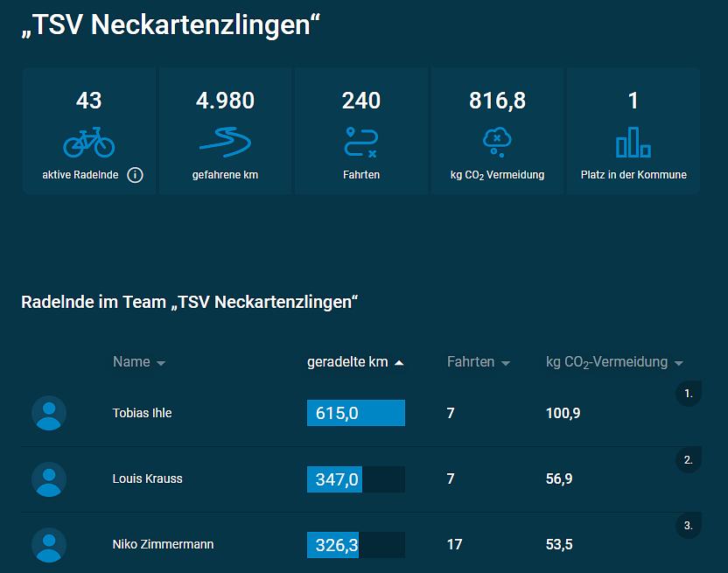Click the winding road icon for gefahrene km
The image size is (728, 573).
coord(225,141)
